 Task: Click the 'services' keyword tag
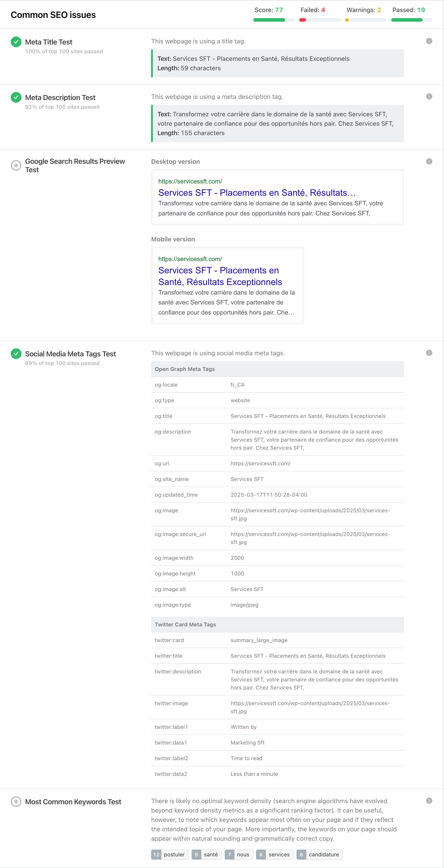tap(275, 855)
